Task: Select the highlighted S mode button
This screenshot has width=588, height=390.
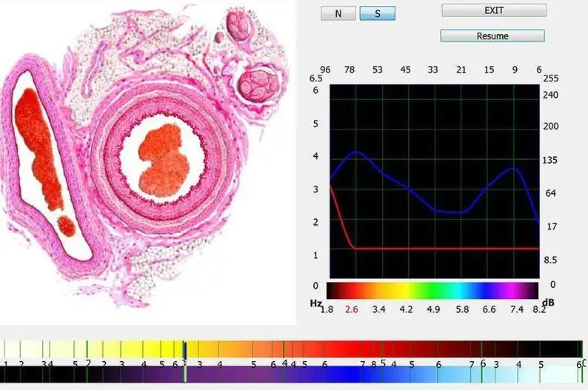Action: click(x=377, y=13)
